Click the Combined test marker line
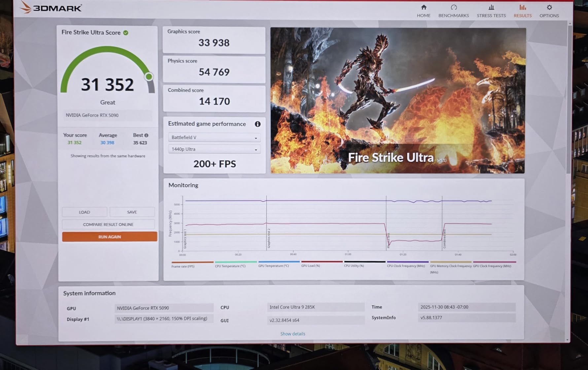 tap(442, 223)
